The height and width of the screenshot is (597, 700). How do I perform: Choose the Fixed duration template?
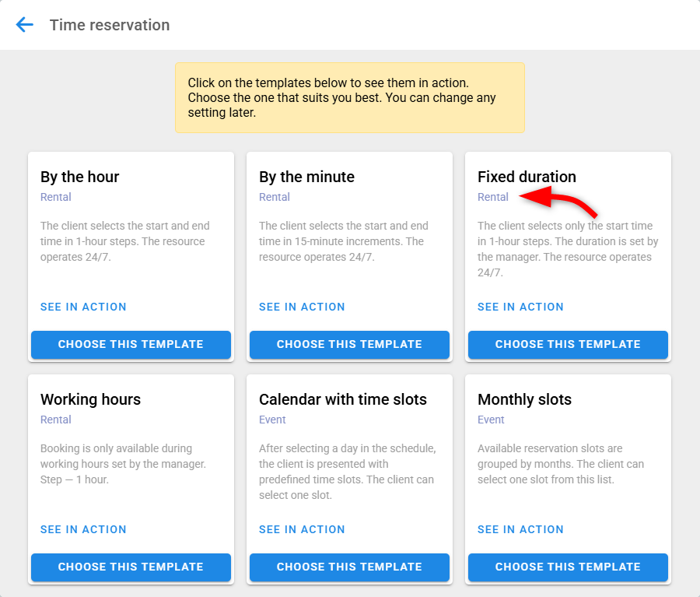[x=568, y=344]
